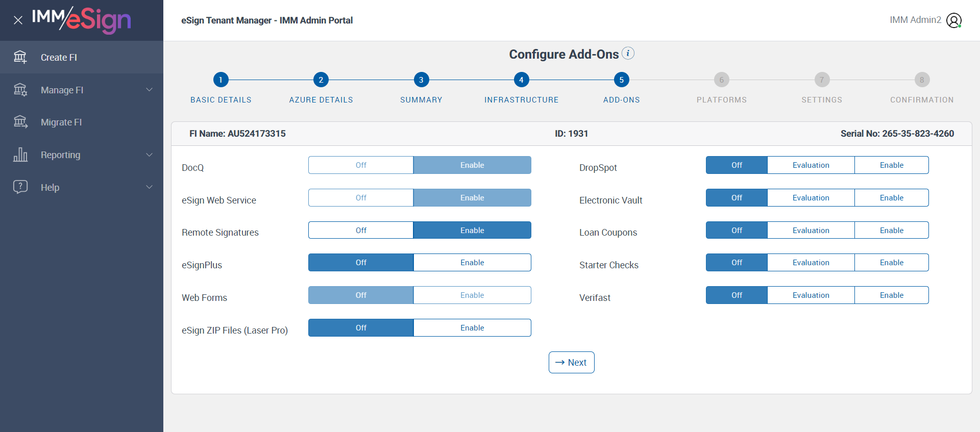This screenshot has height=432, width=980.
Task: Open the Configure Add-Ons info icon
Action: click(x=628, y=53)
